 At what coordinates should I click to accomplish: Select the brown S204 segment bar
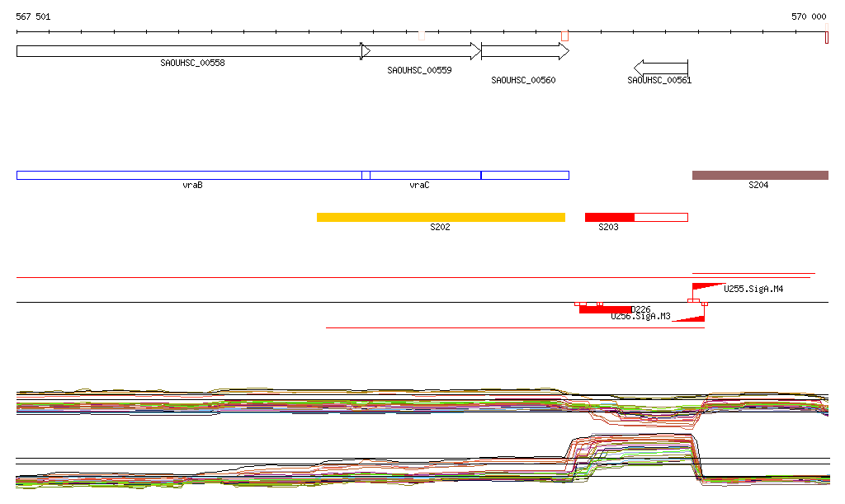click(x=759, y=175)
